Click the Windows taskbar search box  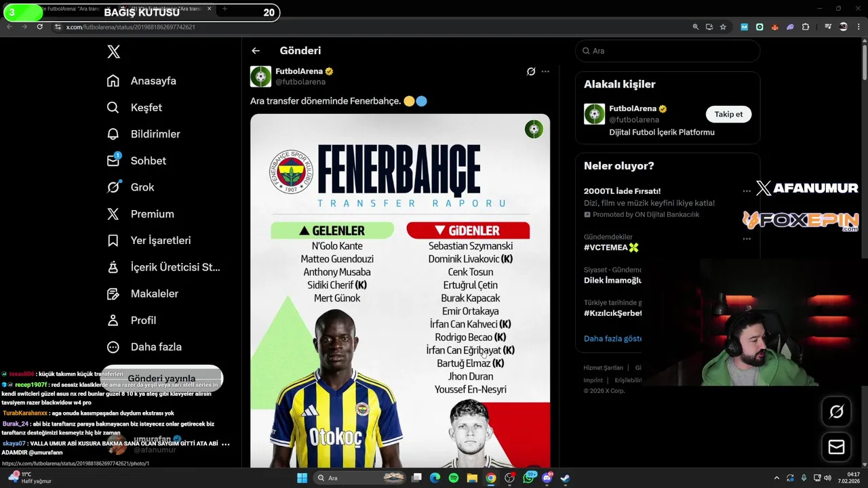(x=359, y=478)
